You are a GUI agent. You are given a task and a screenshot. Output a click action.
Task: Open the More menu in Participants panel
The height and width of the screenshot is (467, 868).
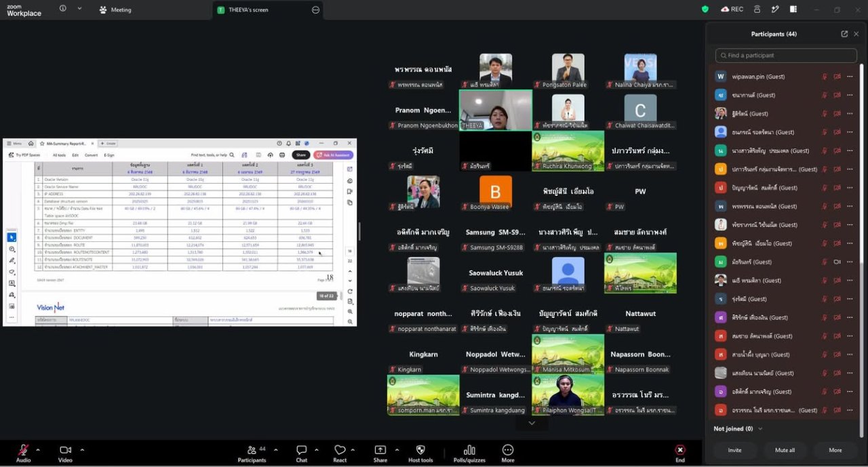click(835, 450)
